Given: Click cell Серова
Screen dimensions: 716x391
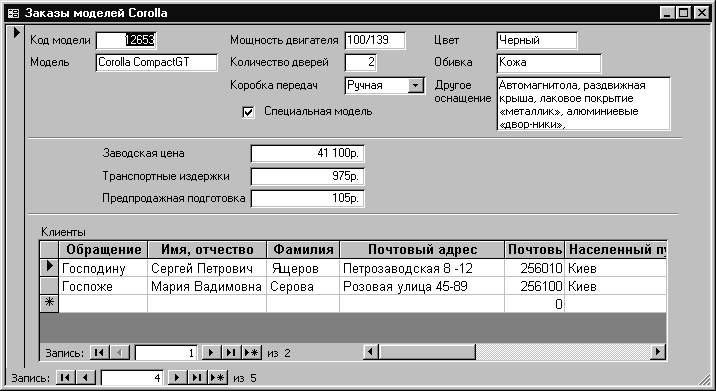Looking at the screenshot, I should point(303,286).
